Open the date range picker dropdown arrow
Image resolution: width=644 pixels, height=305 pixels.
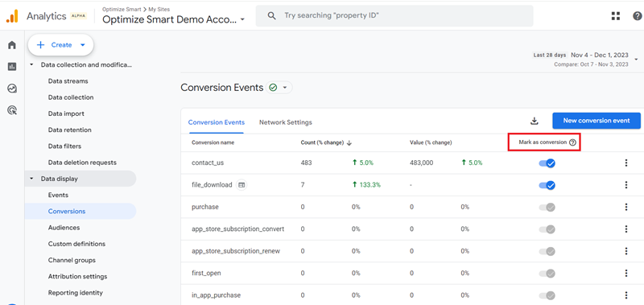(x=636, y=60)
